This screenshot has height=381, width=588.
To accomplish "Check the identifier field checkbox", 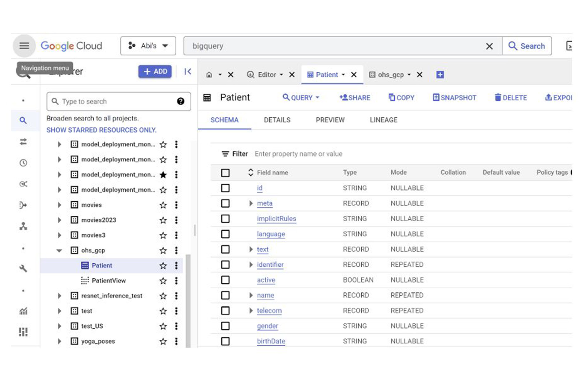I will 225,264.
